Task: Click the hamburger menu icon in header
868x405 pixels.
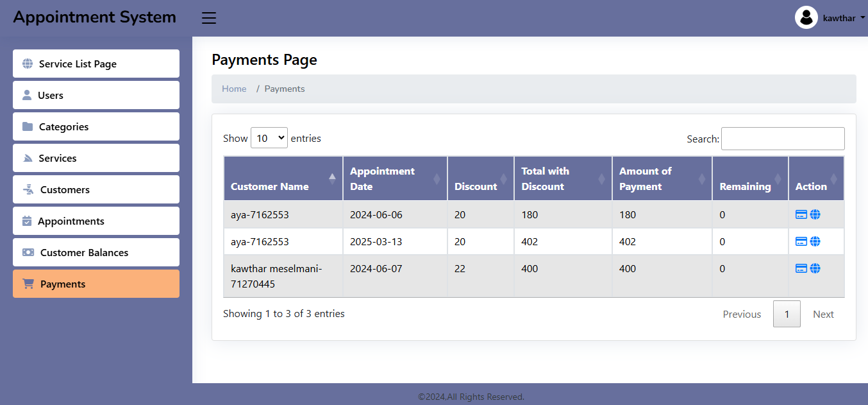Action: [x=209, y=18]
